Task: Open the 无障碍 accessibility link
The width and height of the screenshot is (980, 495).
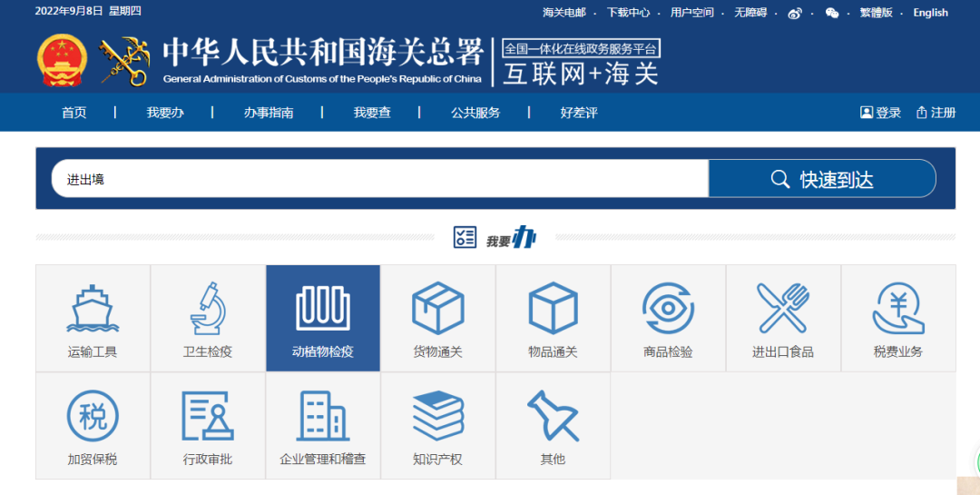Action: click(750, 13)
